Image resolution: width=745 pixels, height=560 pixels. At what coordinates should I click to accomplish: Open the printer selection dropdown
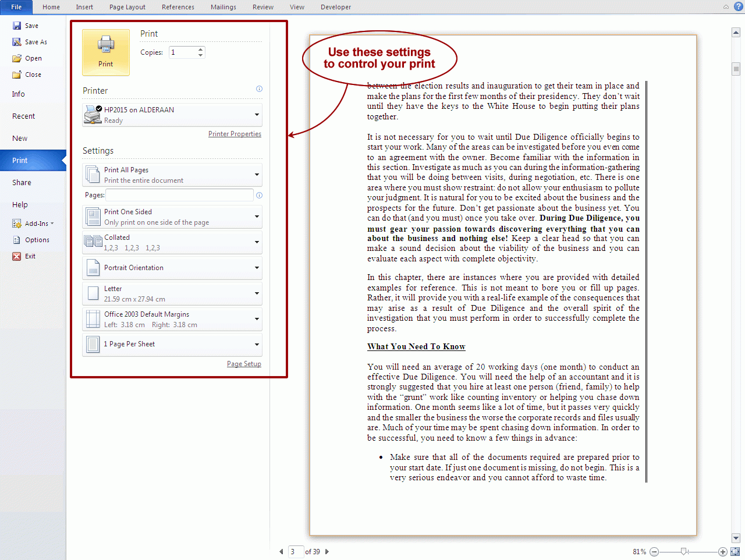coord(256,114)
